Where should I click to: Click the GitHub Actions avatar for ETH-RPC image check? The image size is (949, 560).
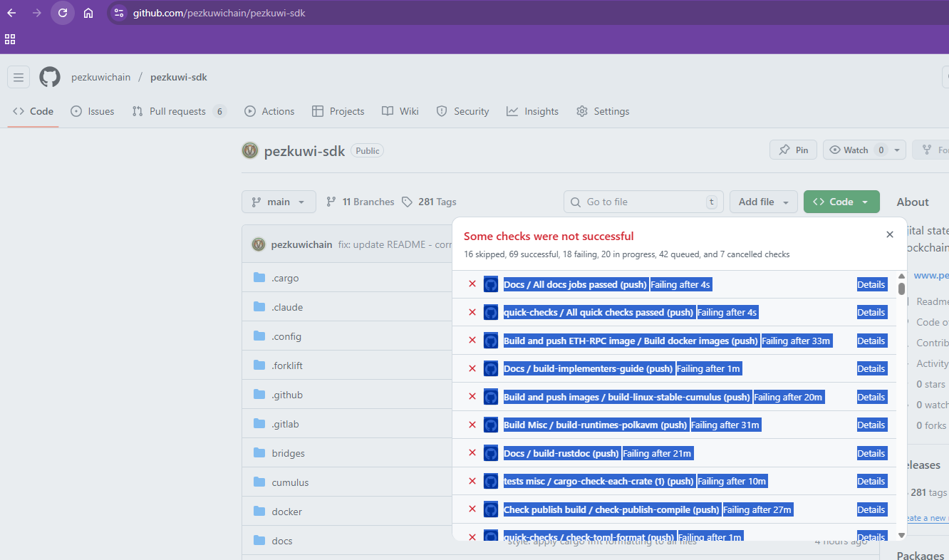click(491, 341)
